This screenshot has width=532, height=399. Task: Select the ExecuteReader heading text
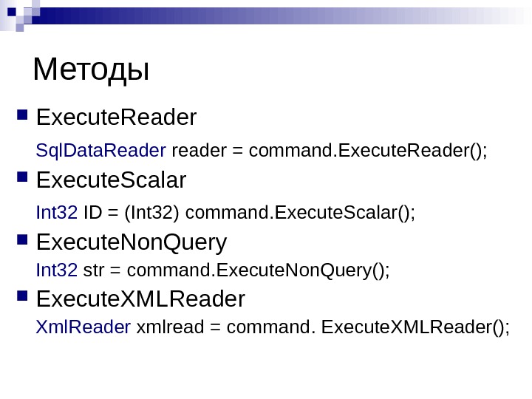(116, 117)
